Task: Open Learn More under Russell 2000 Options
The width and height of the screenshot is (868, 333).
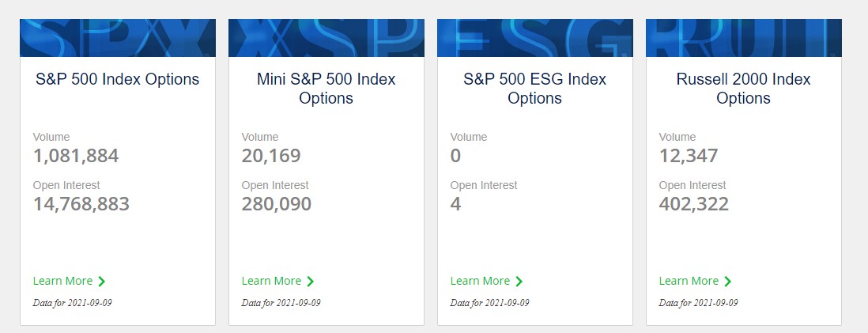Action: (689, 281)
